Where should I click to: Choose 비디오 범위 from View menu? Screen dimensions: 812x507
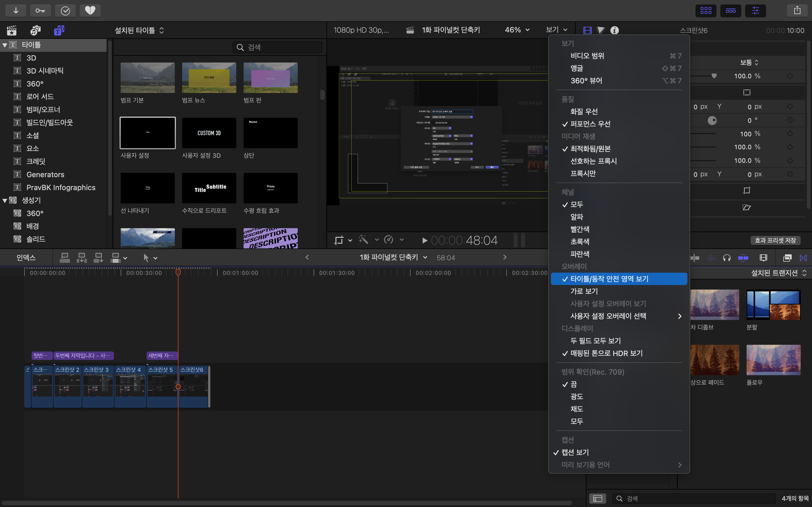pos(587,56)
